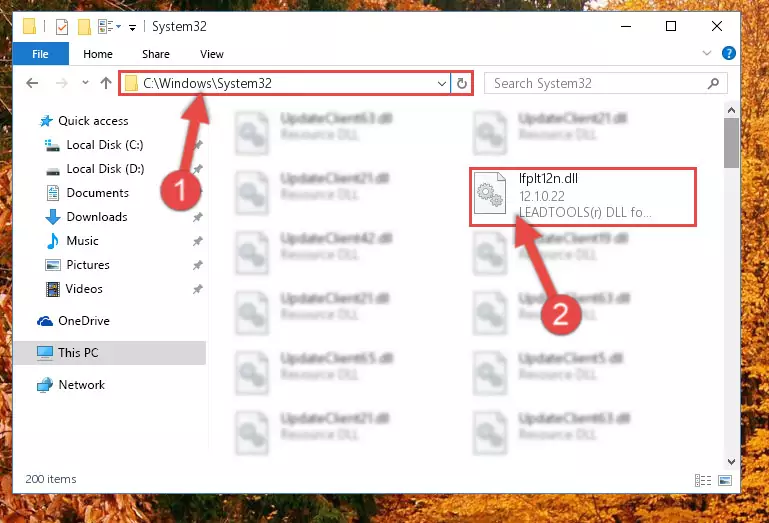Click the vertical scrollbar thumb

click(731, 143)
